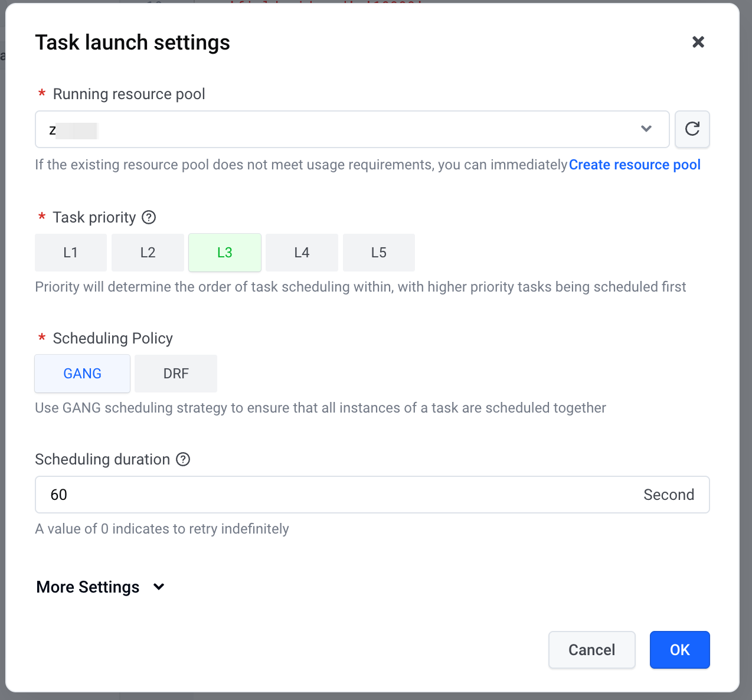This screenshot has width=752, height=700.
Task: Choose the L3 priority option
Action: [x=225, y=253]
